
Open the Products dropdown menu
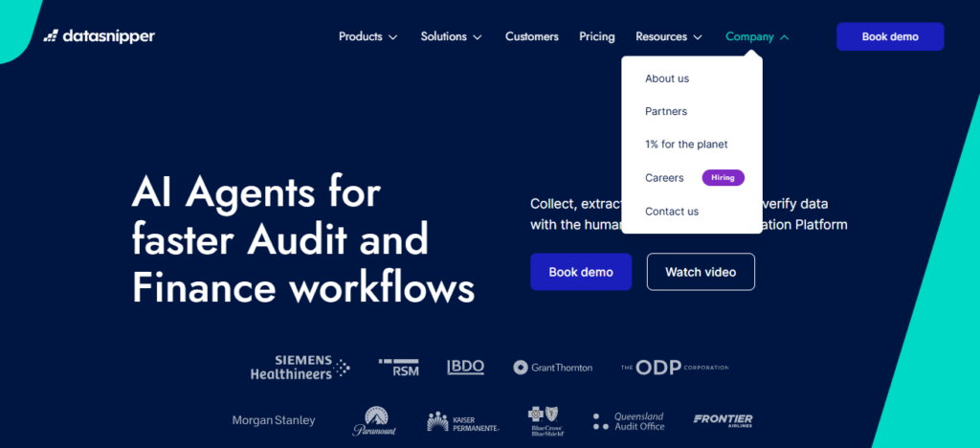(368, 37)
